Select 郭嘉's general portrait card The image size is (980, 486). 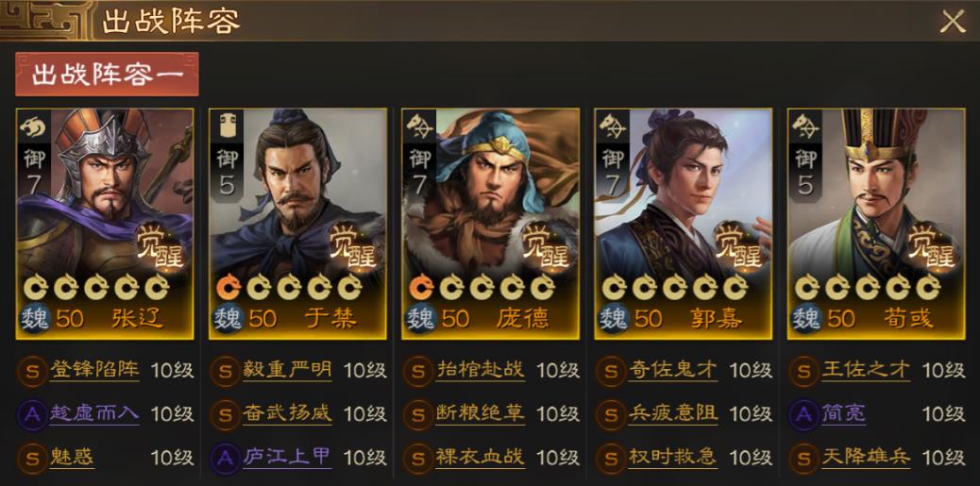tap(684, 225)
